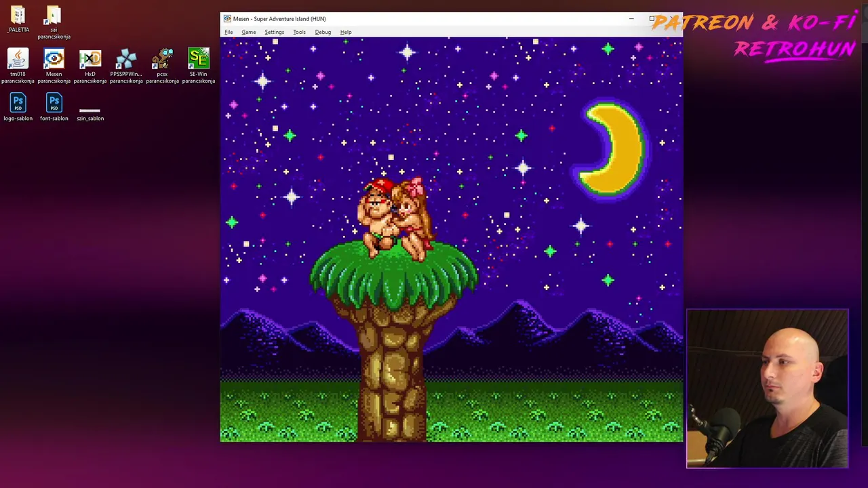Open the Game menu in Mesen
868x488 pixels.
tap(248, 32)
